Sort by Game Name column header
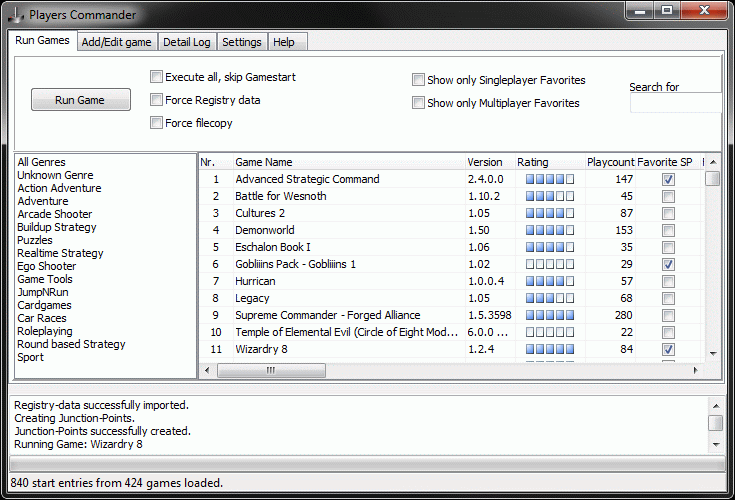 coord(349,162)
